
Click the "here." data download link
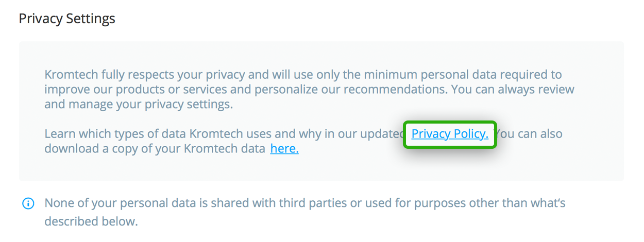(284, 149)
